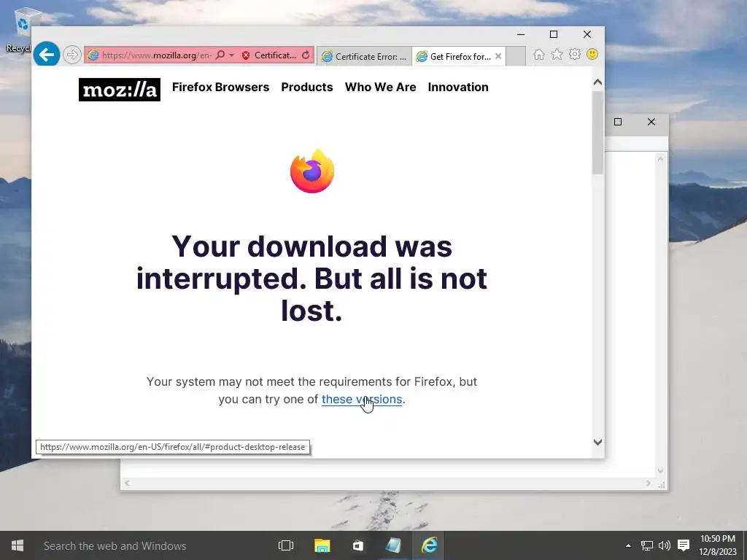Screen dimensions: 747x560
Task: Open Task View on the taskbar
Action: [x=286, y=545]
